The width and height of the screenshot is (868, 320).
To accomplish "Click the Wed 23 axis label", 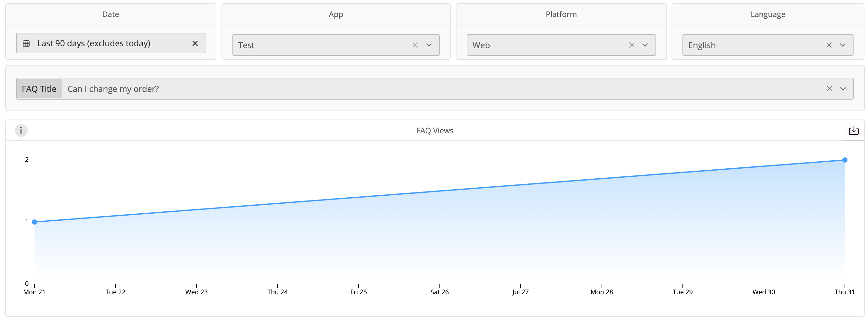I will click(196, 292).
